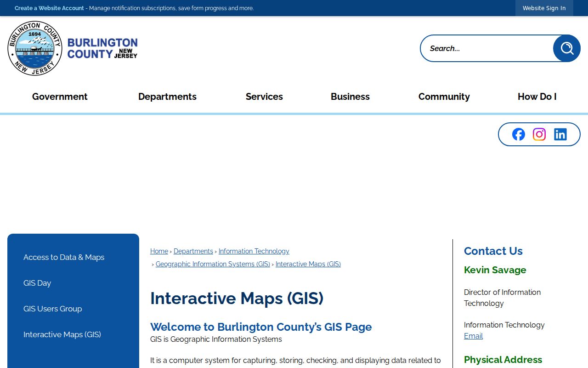Click the Burlington County New Jersey wordmark
Image resolution: width=588 pixels, height=368 pixels.
102,48
